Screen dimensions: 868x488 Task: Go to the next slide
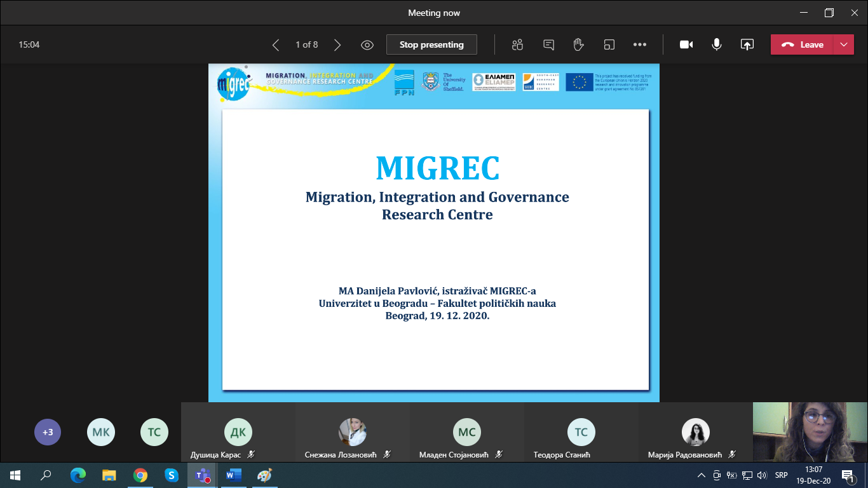click(x=337, y=45)
